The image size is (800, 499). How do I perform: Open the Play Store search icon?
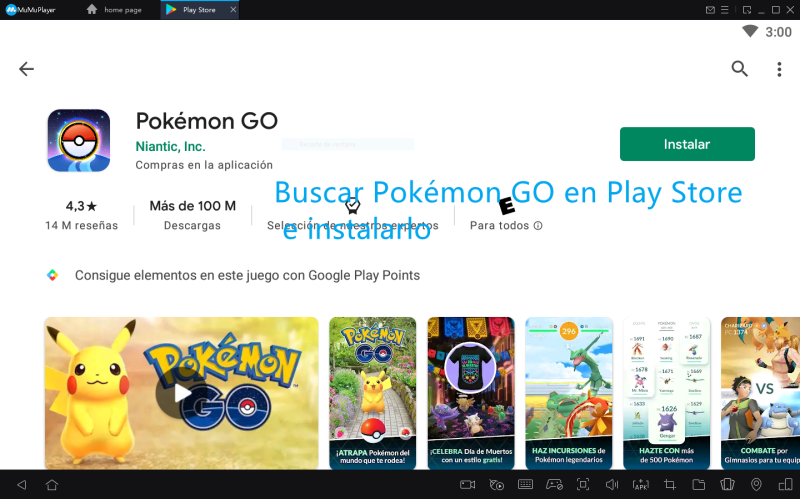pos(739,69)
